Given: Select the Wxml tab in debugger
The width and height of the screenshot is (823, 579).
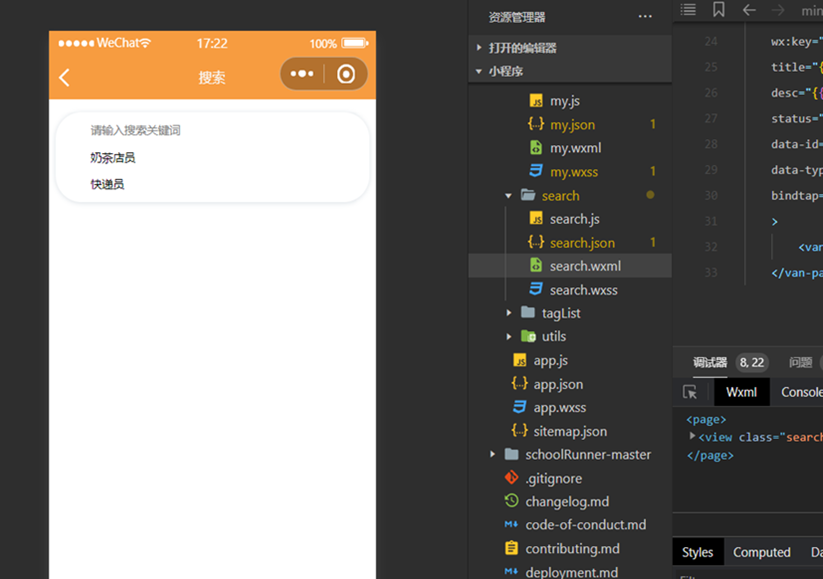Looking at the screenshot, I should [x=741, y=392].
